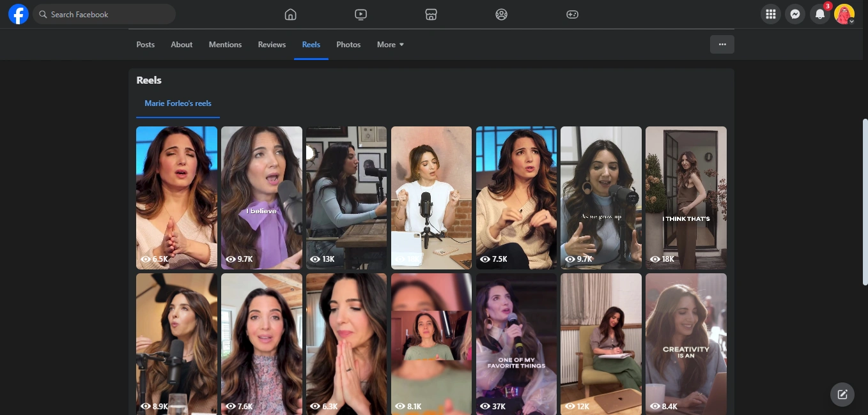Open the Groups icon in top bar
The image size is (868, 415).
[501, 14]
